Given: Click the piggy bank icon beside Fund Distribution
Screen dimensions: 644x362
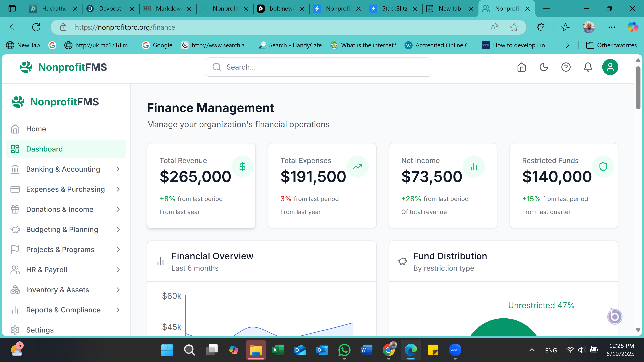Looking at the screenshot, I should (402, 262).
